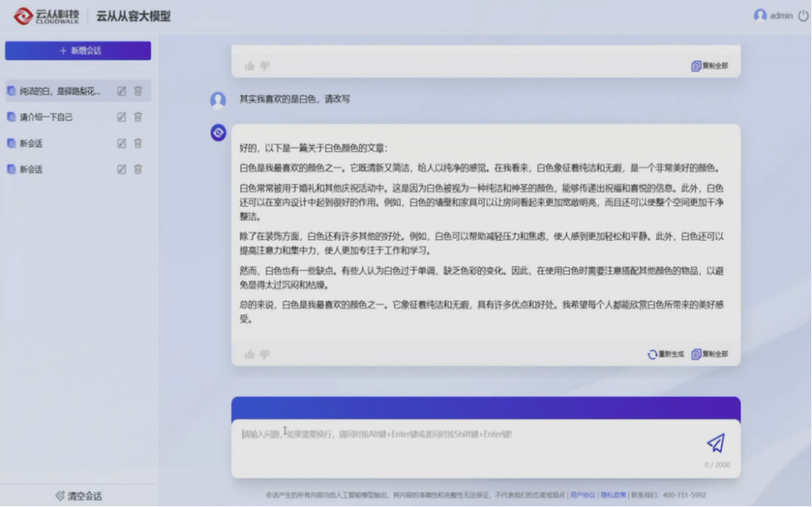Image resolution: width=812 pixels, height=507 pixels.
Task: Delete the first 新会话 conversation
Action: coord(138,144)
